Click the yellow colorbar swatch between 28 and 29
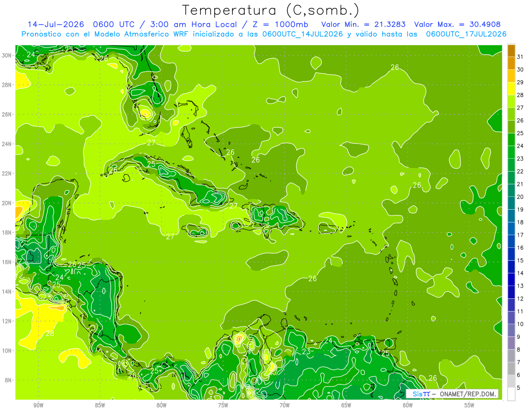Screen dimensions: 532x411 511,89
